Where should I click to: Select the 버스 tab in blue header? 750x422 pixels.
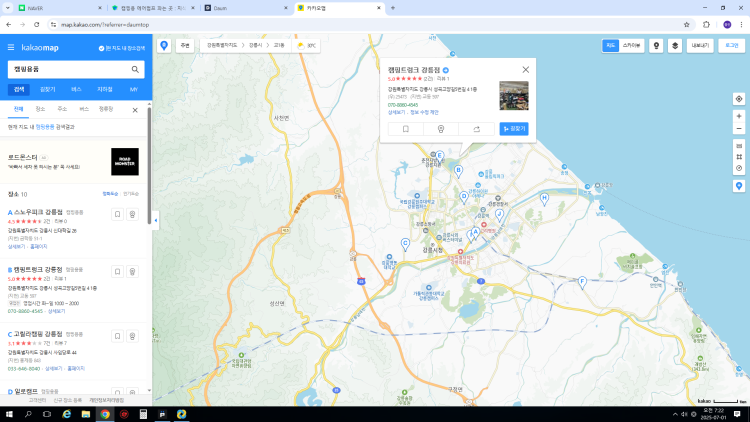click(x=76, y=89)
